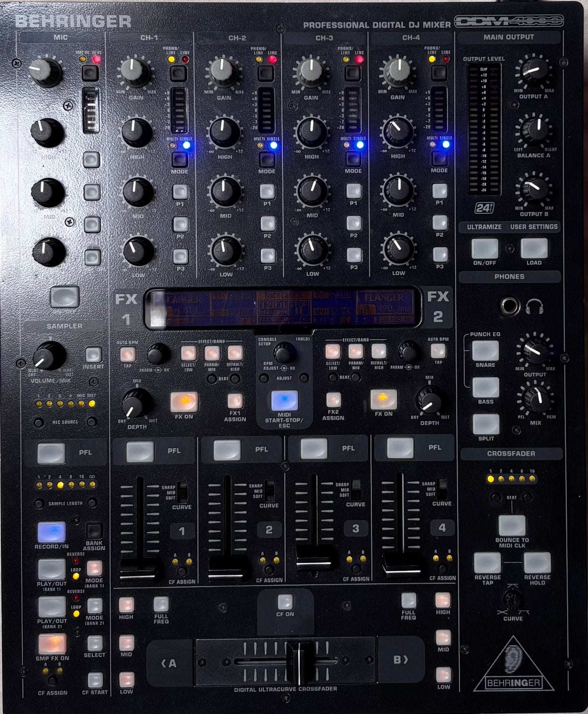Click the CH-3 P3 kill button
This screenshot has width=588, height=714.
[x=354, y=255]
